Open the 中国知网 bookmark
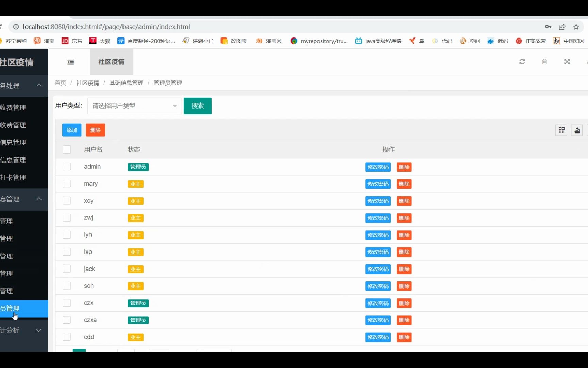This screenshot has width=588, height=368. coord(569,41)
